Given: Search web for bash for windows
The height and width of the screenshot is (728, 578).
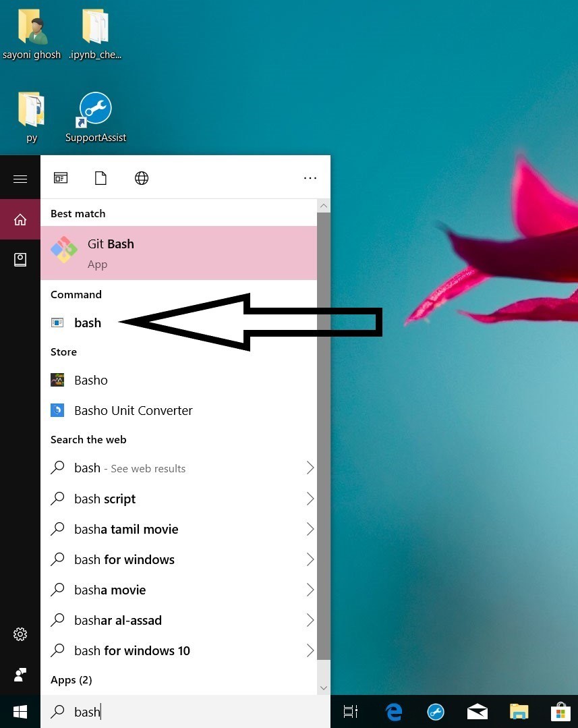Looking at the screenshot, I should click(x=179, y=559).
